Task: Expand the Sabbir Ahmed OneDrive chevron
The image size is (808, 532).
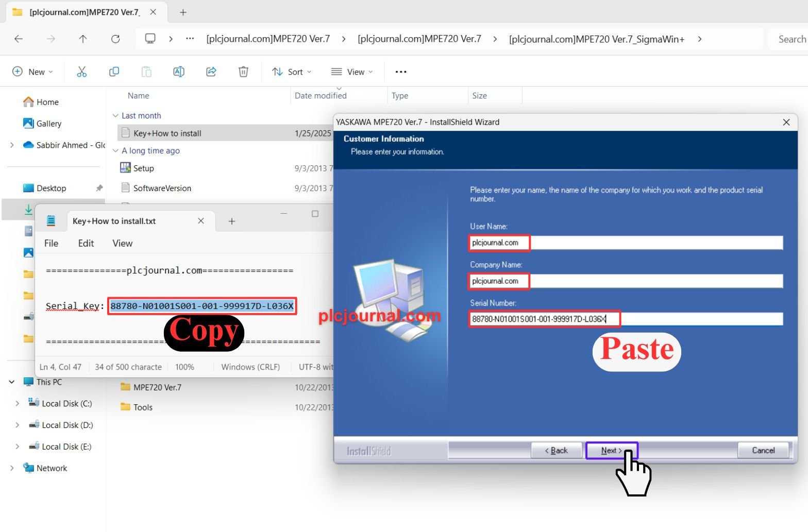Action: coord(11,145)
